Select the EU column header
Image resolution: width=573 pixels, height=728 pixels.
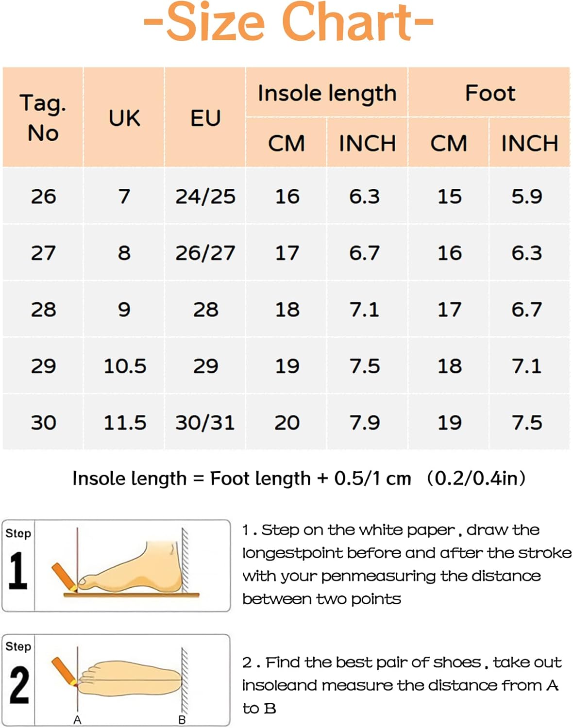tap(205, 118)
